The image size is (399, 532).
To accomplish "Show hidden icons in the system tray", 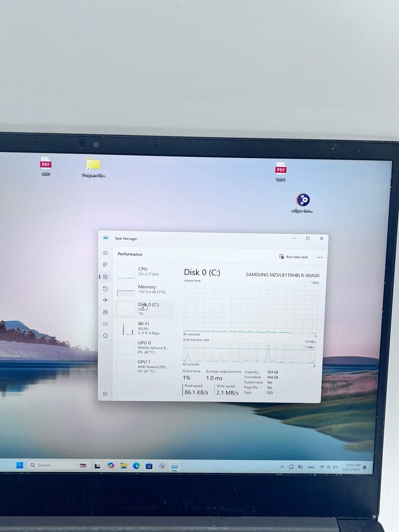I will coord(282,467).
